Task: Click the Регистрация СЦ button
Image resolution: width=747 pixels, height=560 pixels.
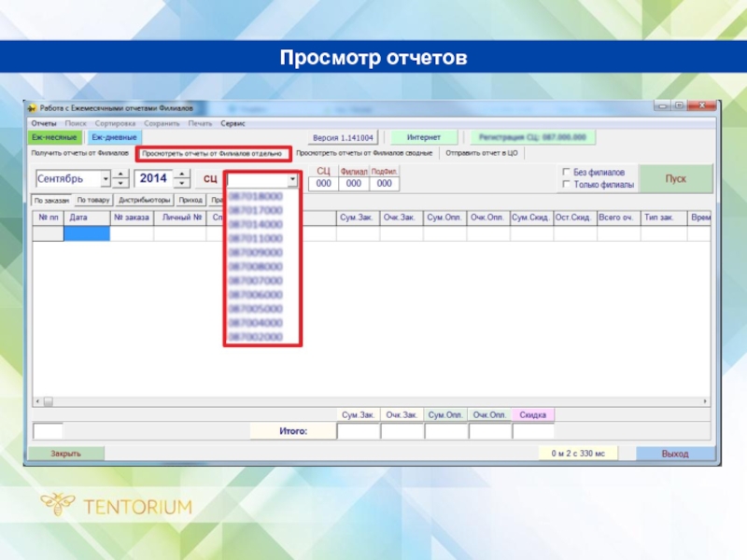Action: click(532, 137)
